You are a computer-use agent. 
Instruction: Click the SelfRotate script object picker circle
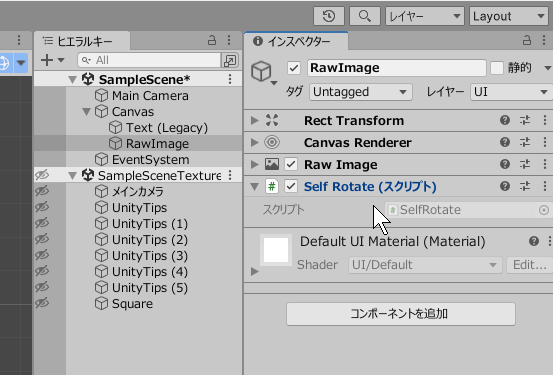coord(544,210)
